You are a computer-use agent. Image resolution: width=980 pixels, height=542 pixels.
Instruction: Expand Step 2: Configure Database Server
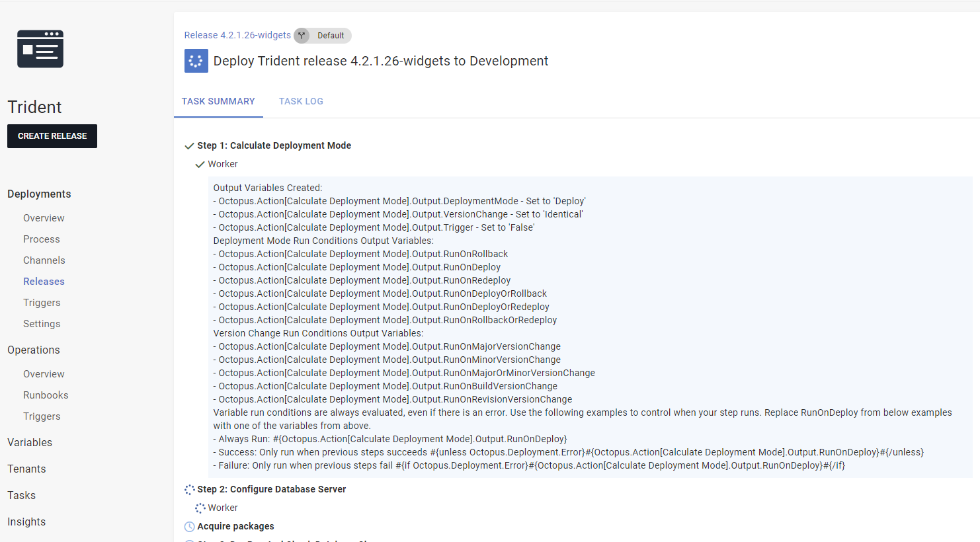271,489
